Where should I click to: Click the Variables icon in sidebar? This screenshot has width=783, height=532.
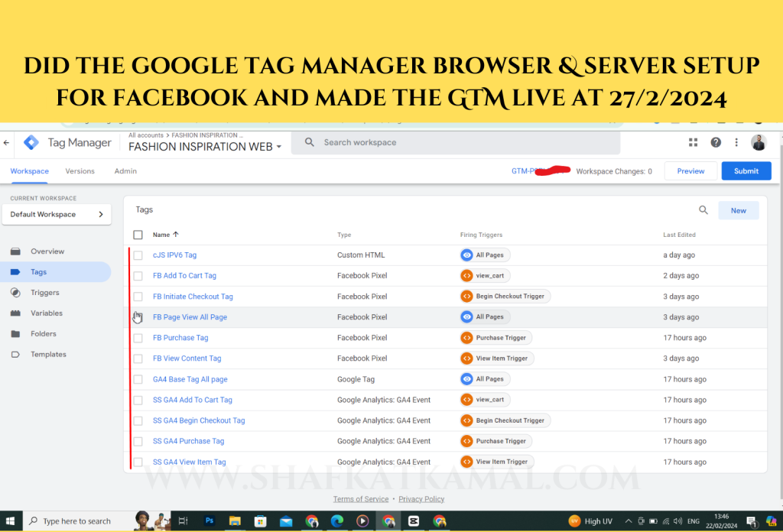[15, 313]
